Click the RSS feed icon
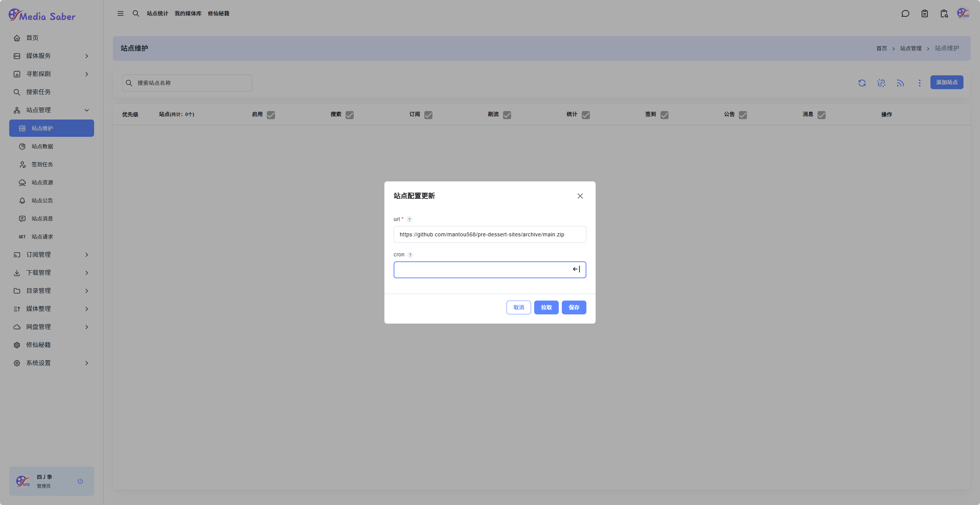The height and width of the screenshot is (505, 980). [900, 83]
